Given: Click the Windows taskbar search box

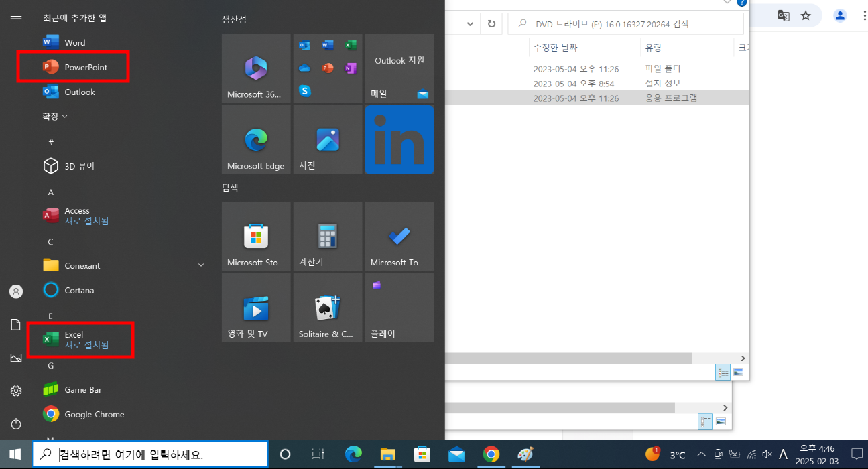Looking at the screenshot, I should pyautogui.click(x=149, y=454).
